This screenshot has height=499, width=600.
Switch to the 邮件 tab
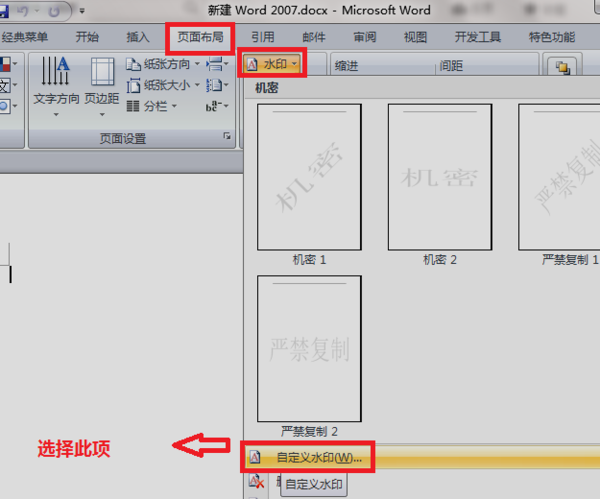(314, 37)
